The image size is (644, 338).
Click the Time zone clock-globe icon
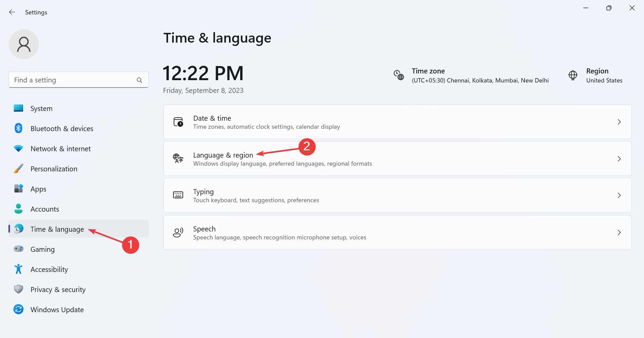(398, 75)
